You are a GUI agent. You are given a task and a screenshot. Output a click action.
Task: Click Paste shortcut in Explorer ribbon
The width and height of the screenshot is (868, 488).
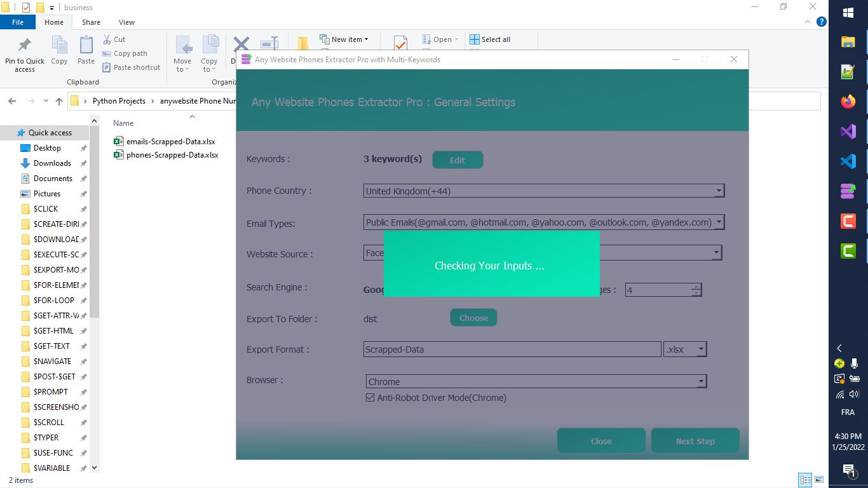click(131, 67)
